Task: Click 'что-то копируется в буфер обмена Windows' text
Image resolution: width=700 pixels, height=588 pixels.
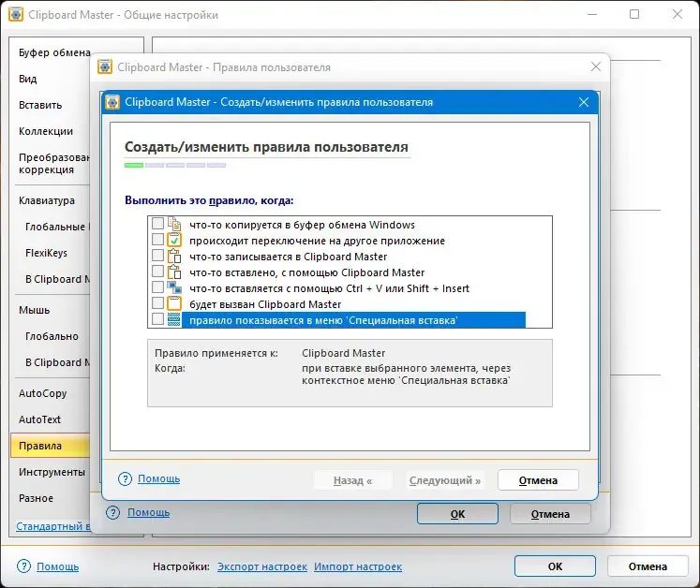Action: pos(303,225)
